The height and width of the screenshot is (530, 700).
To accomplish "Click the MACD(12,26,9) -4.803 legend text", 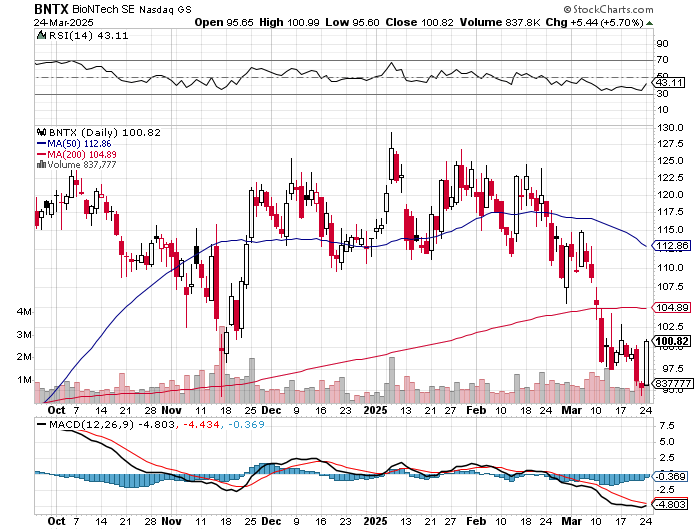I will tap(111, 425).
